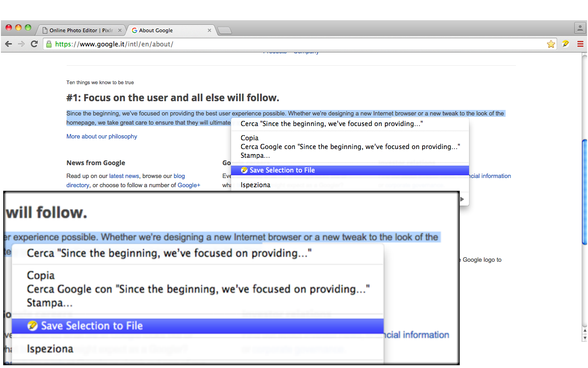Viewport: 588px width, 368px height.
Task: Close the Online Photo Editor Pixlr tab
Action: [120, 30]
